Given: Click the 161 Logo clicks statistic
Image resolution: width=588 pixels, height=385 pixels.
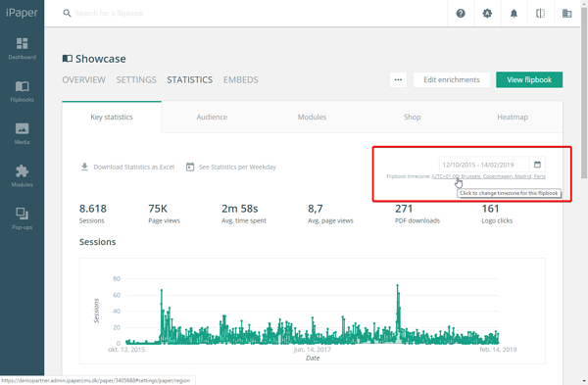Looking at the screenshot, I should click(x=497, y=214).
